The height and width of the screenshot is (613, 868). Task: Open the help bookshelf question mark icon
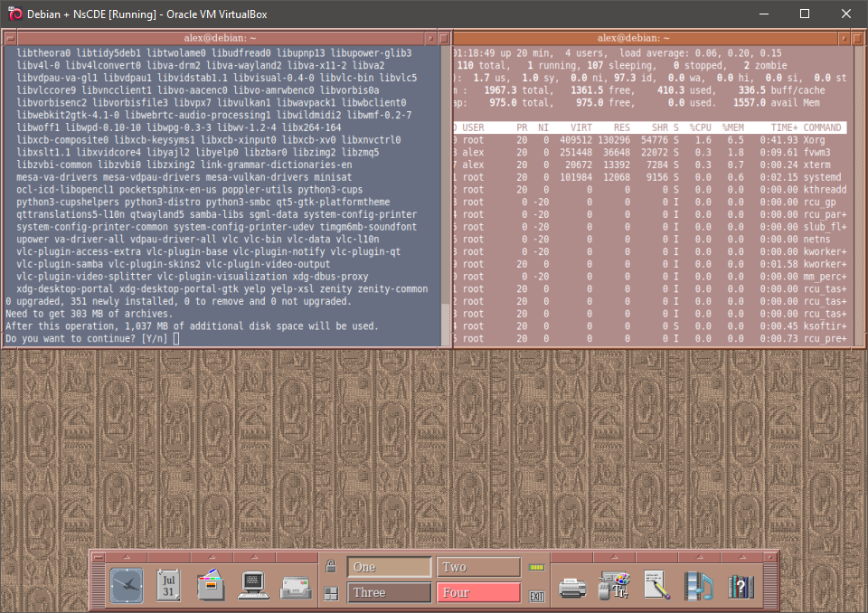click(x=741, y=586)
